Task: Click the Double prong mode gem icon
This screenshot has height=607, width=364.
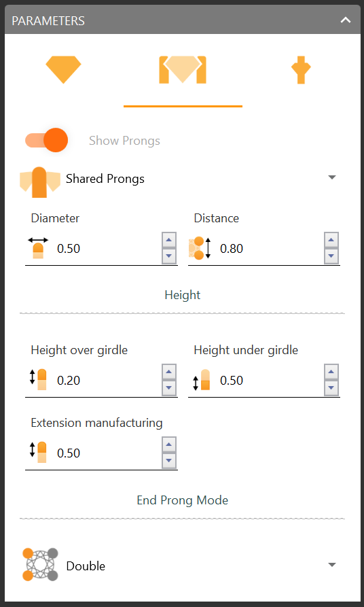Action: pos(40,564)
